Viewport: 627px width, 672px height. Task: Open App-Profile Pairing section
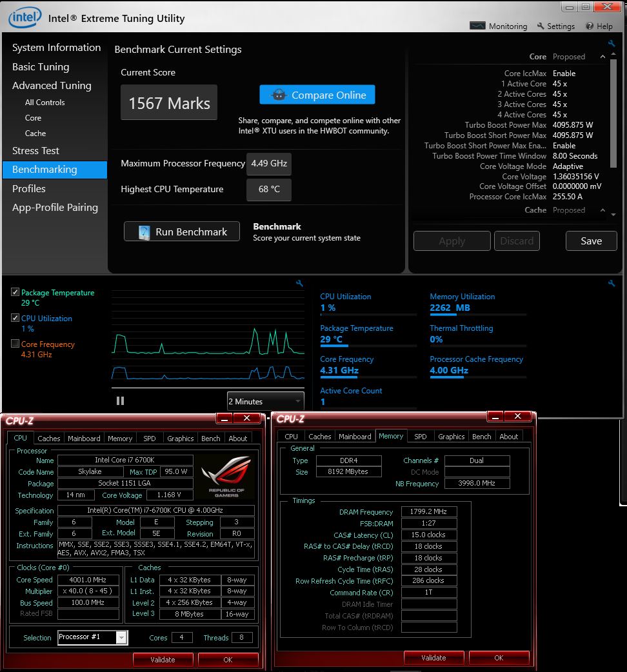pos(55,208)
